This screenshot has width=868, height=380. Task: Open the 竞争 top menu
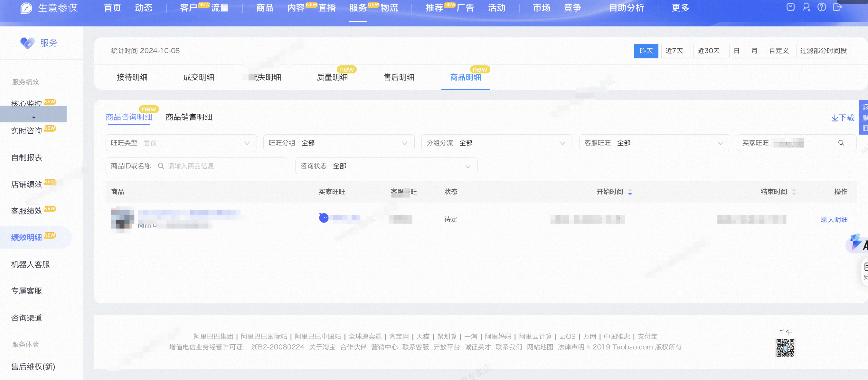(x=572, y=8)
